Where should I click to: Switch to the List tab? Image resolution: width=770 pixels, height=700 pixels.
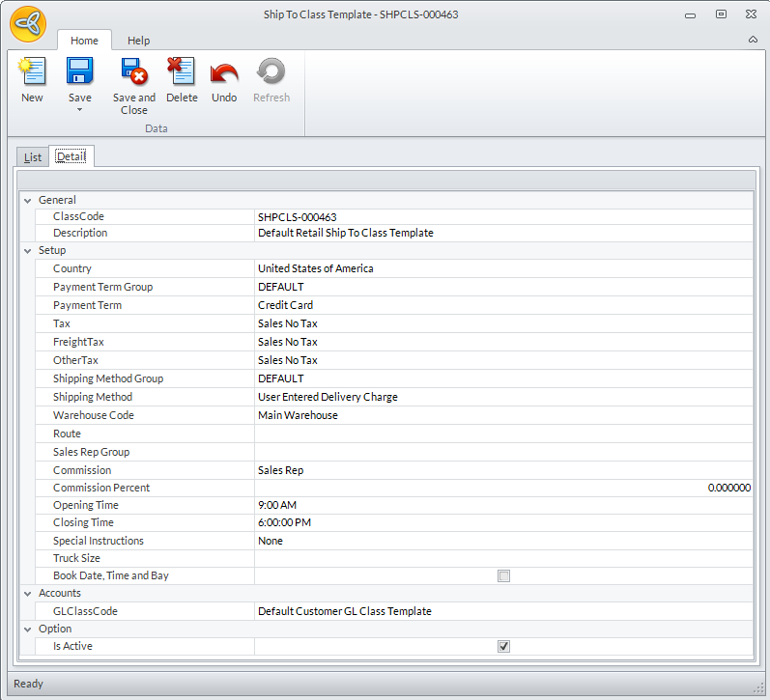33,157
